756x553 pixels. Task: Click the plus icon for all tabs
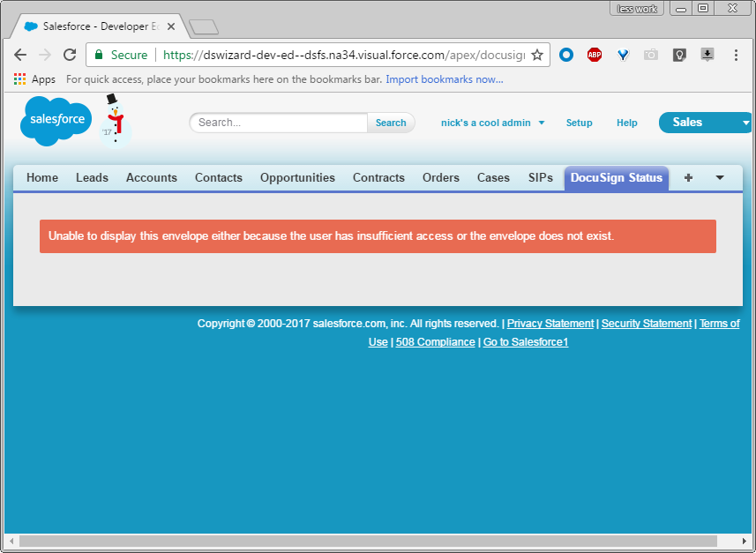point(688,177)
